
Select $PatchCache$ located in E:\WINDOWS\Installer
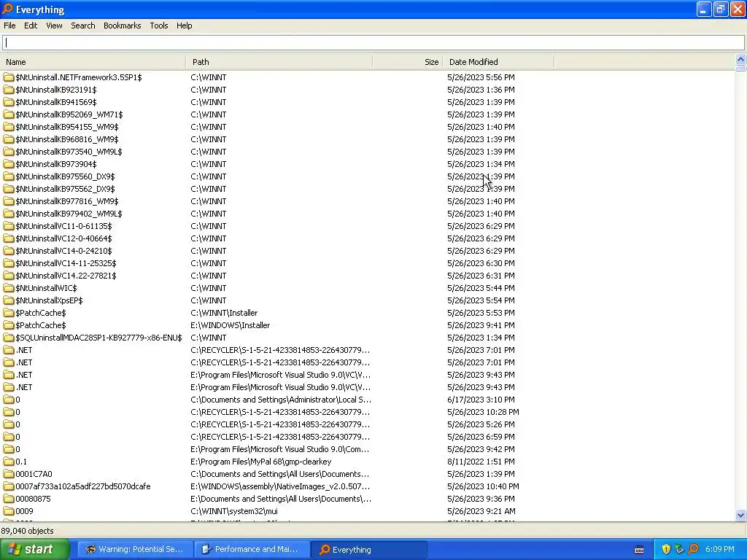coord(41,324)
